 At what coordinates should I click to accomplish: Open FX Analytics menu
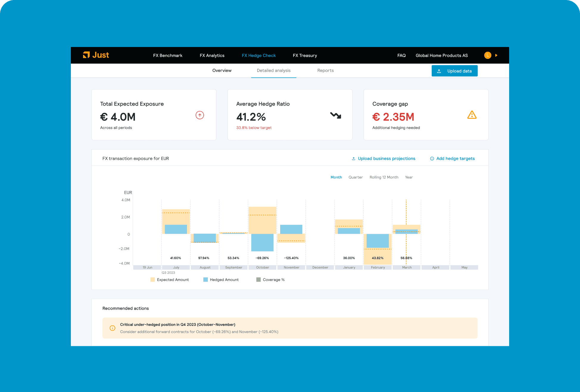212,56
